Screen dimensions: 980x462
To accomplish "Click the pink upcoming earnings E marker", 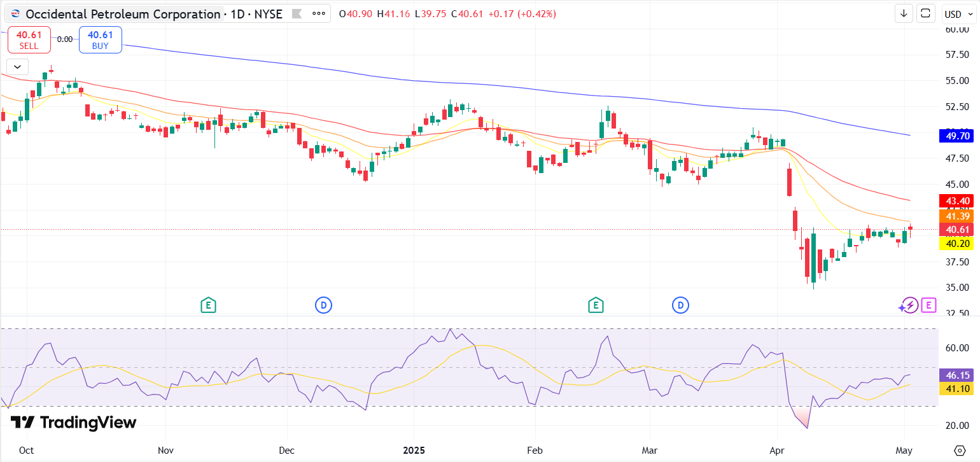I will [928, 305].
